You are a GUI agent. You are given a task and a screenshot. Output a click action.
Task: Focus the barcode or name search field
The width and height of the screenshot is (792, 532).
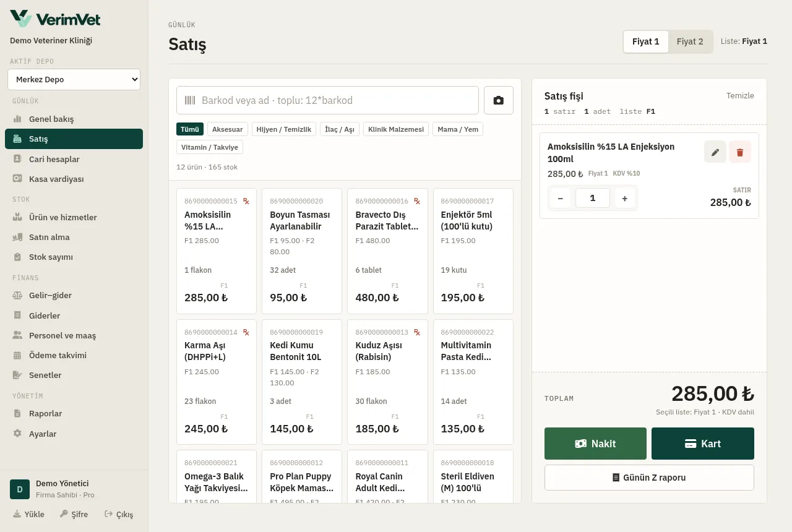tap(327, 100)
